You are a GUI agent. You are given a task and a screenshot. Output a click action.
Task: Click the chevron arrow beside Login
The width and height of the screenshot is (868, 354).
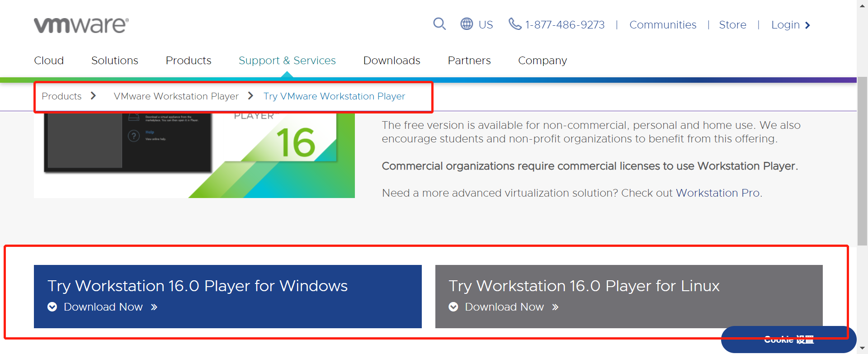pyautogui.click(x=807, y=25)
